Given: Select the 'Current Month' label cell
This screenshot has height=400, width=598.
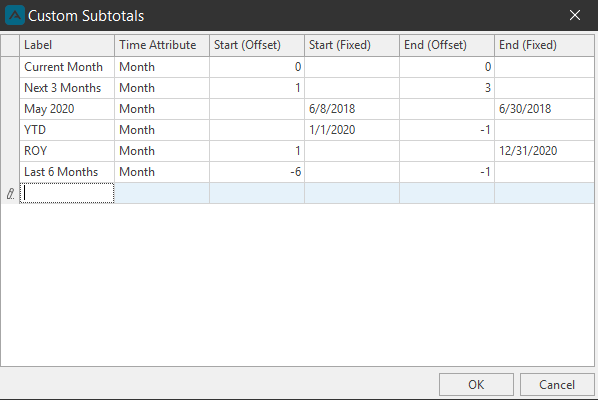Looking at the screenshot, I should pyautogui.click(x=67, y=67).
